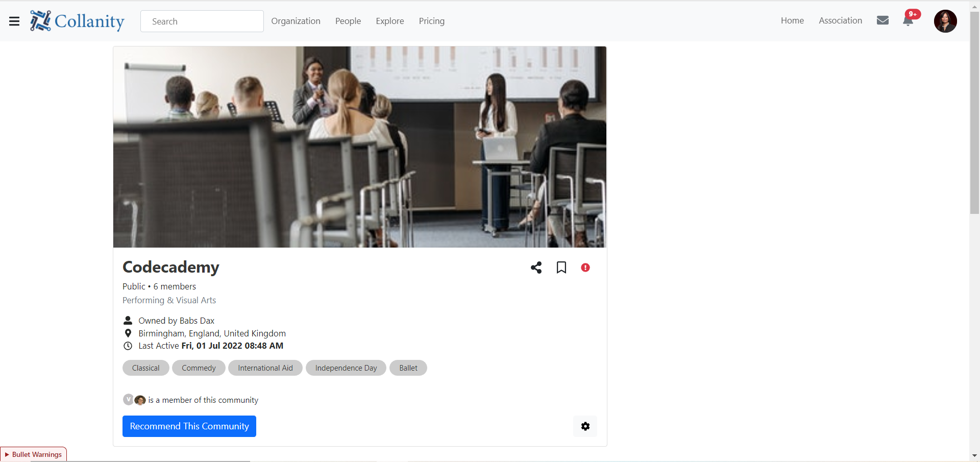This screenshot has height=462, width=980.
Task: Click the Owned by Babs Dax text
Action: (177, 321)
